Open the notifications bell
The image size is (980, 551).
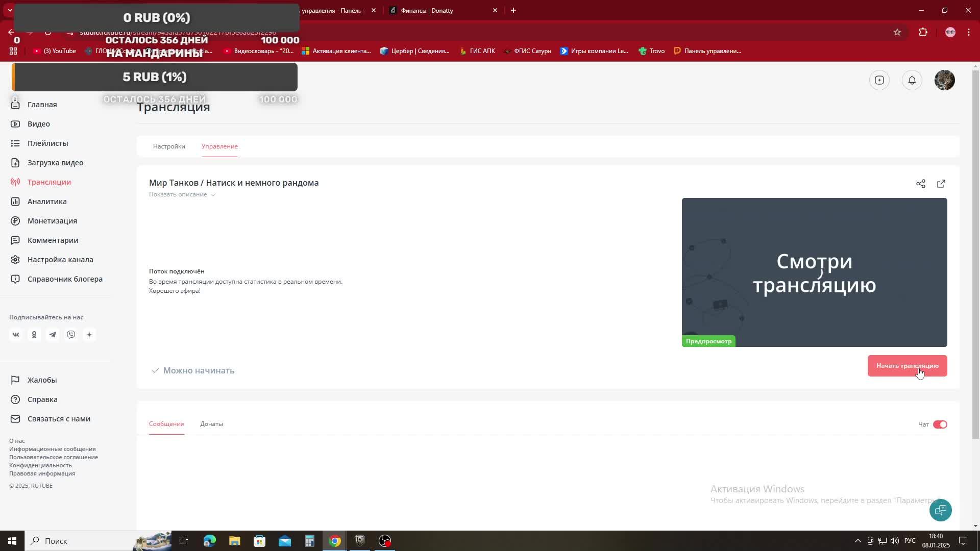[x=912, y=80]
